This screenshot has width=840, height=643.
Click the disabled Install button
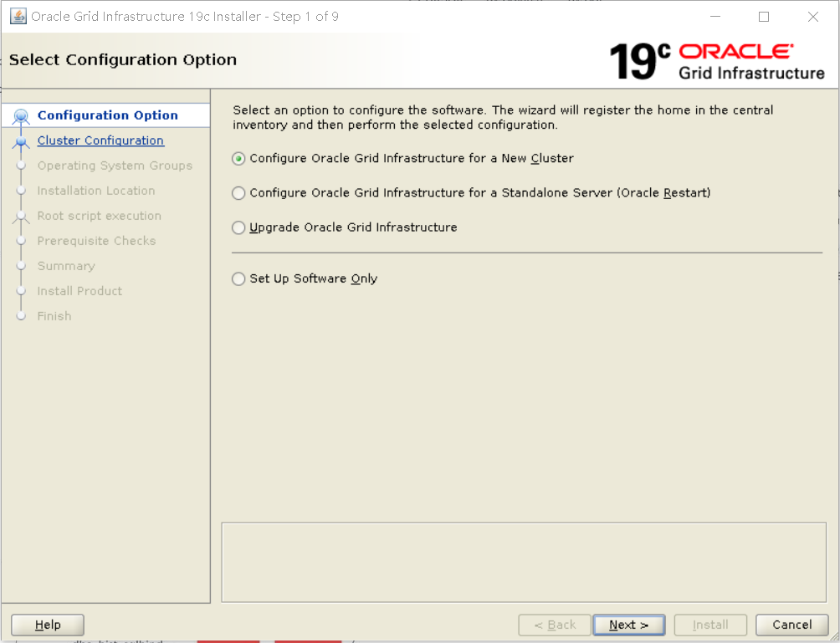point(710,625)
